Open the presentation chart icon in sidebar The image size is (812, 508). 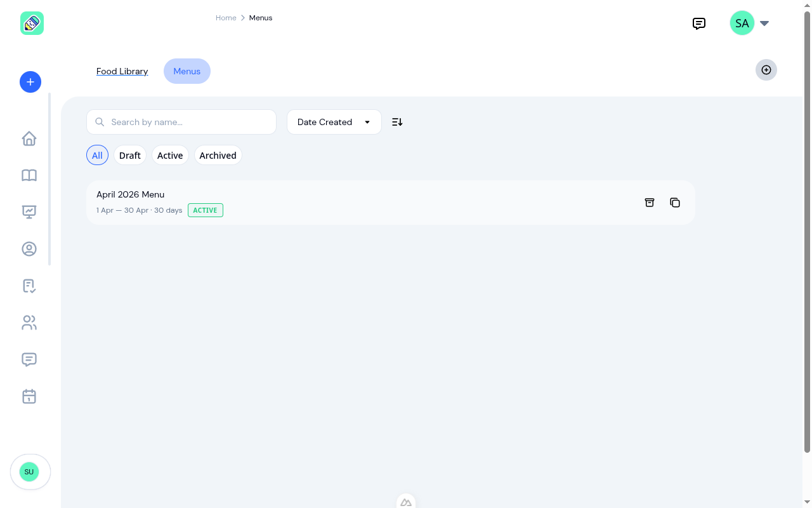29,212
